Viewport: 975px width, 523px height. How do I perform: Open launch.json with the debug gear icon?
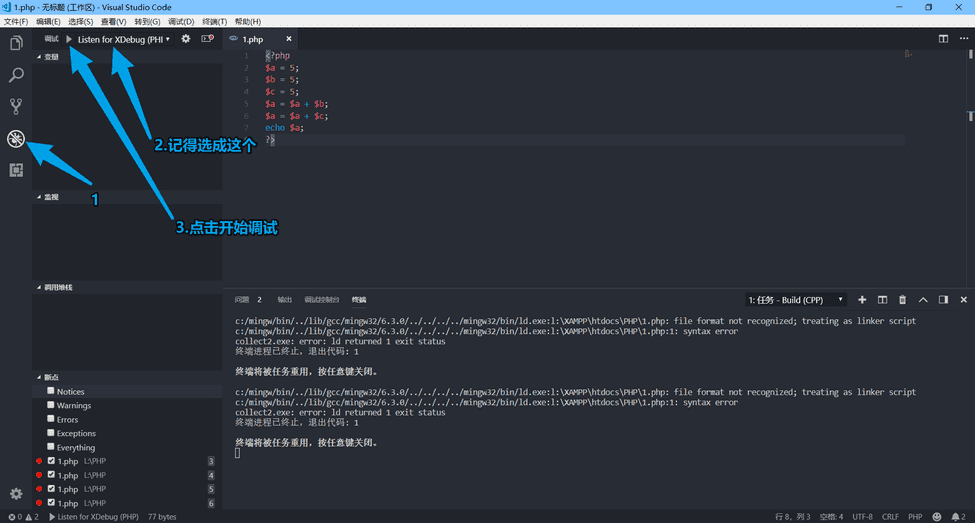click(185, 39)
